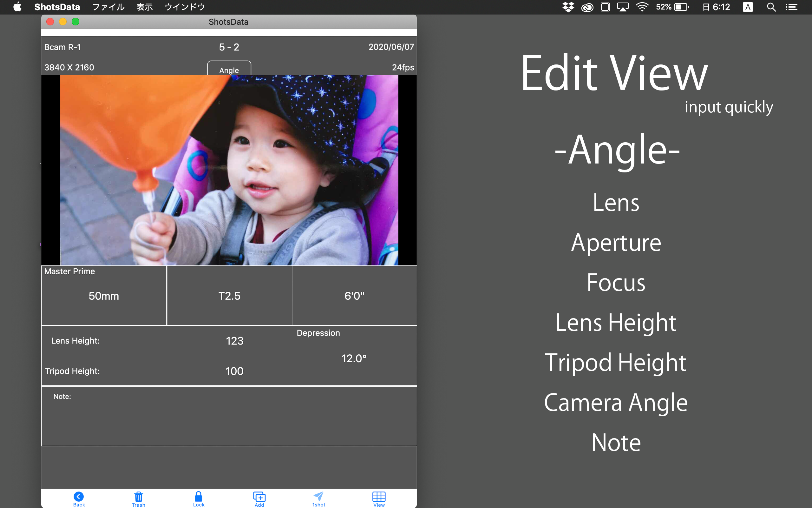Select the T2.5 aperture cell
Image resolution: width=812 pixels, height=508 pixels.
coord(230,296)
